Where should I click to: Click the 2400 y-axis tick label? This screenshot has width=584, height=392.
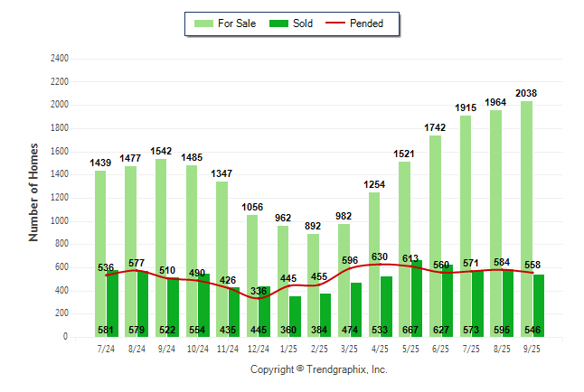(59, 58)
